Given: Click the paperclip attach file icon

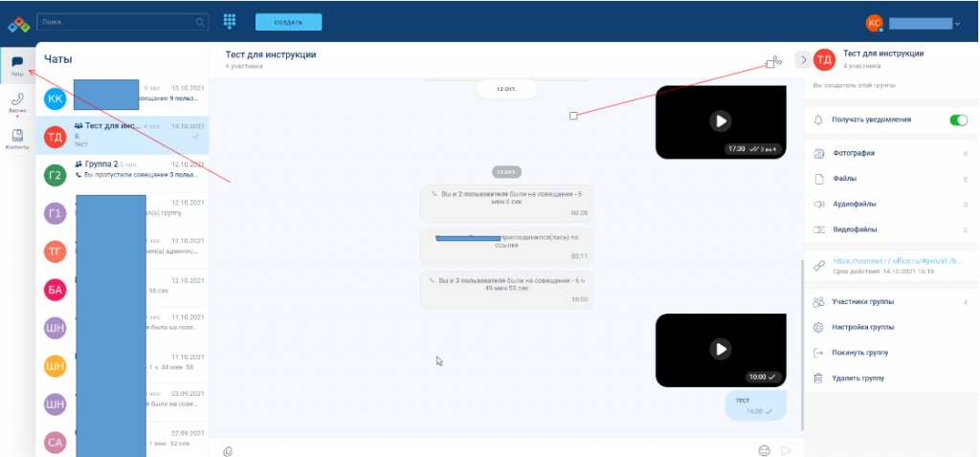Looking at the screenshot, I should [x=228, y=450].
